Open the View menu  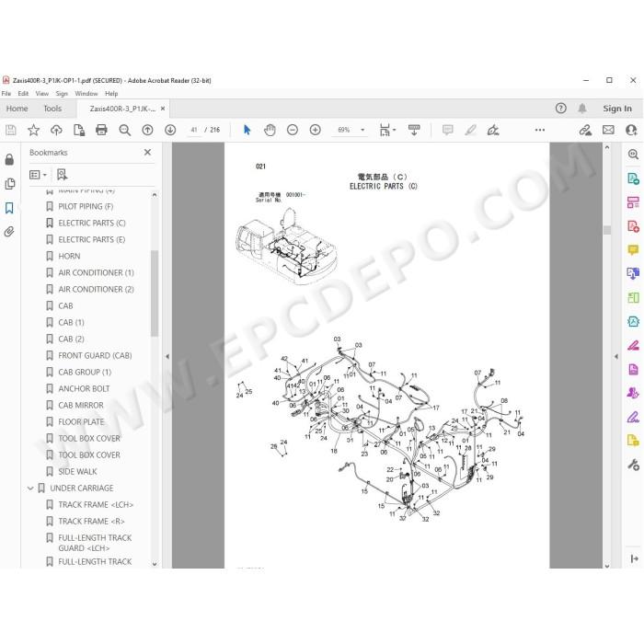click(42, 94)
